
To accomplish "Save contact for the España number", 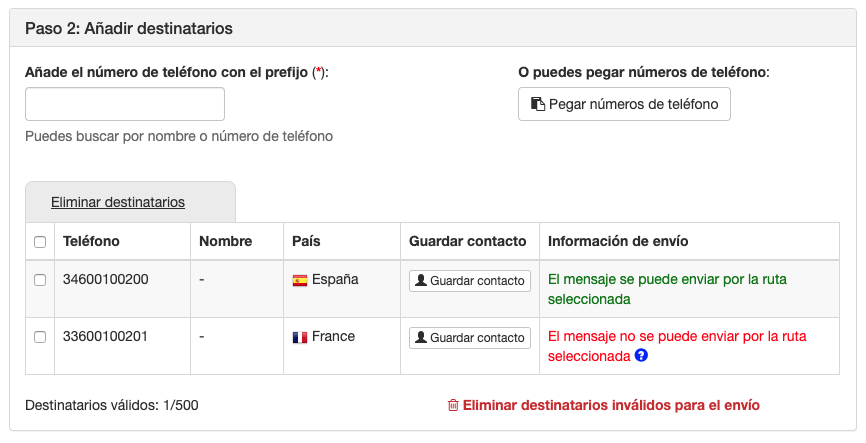I will 470,281.
